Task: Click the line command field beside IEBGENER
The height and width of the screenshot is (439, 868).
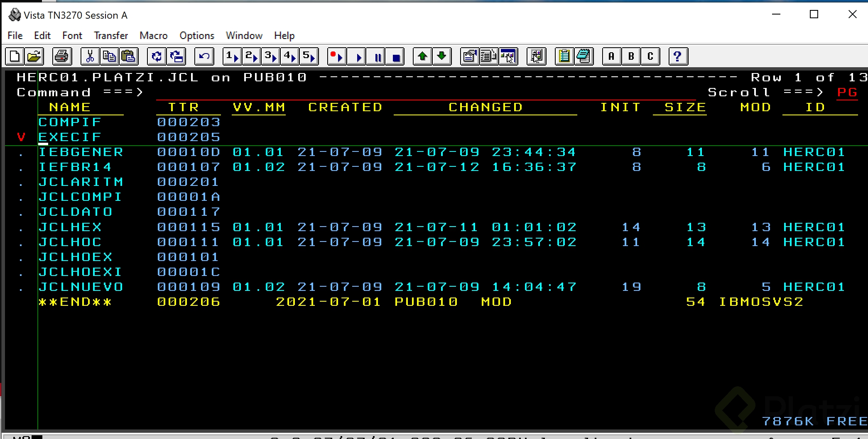Action: 21,152
